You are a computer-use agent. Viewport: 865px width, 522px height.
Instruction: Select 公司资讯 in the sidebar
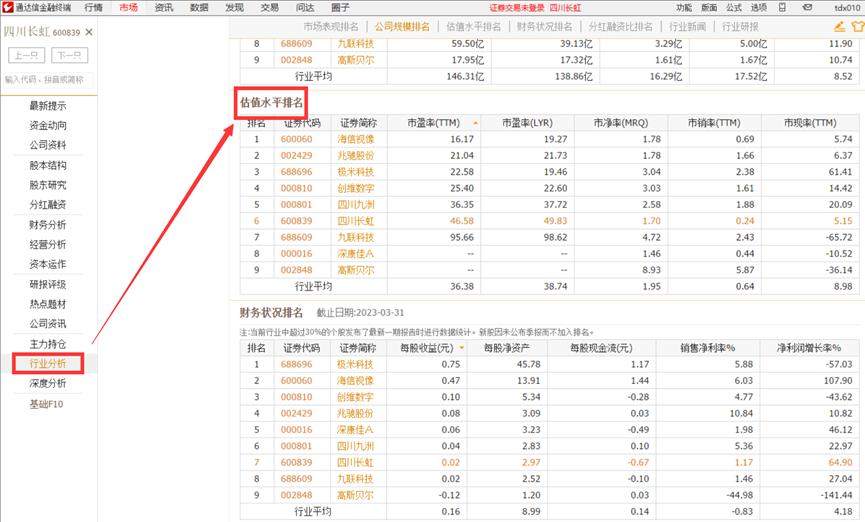[x=48, y=324]
